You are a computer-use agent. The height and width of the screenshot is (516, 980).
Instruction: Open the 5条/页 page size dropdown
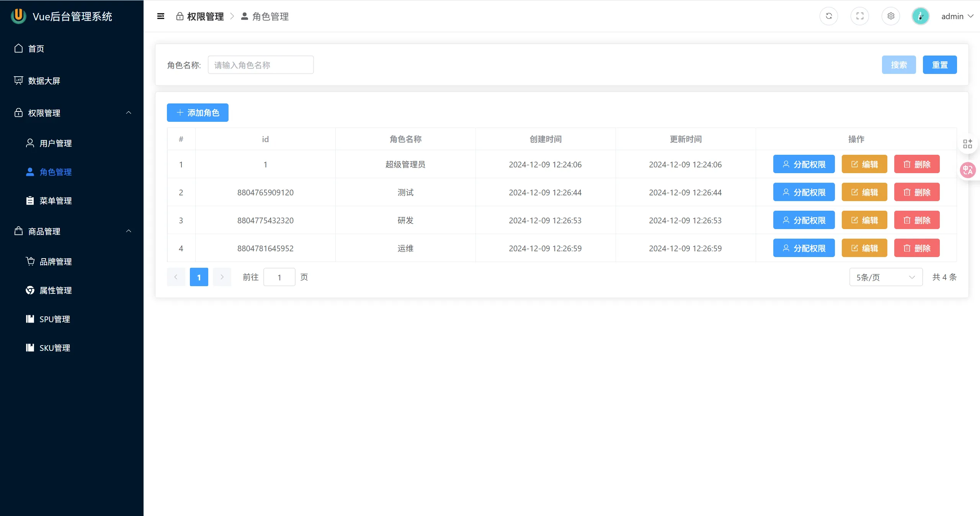pyautogui.click(x=886, y=277)
